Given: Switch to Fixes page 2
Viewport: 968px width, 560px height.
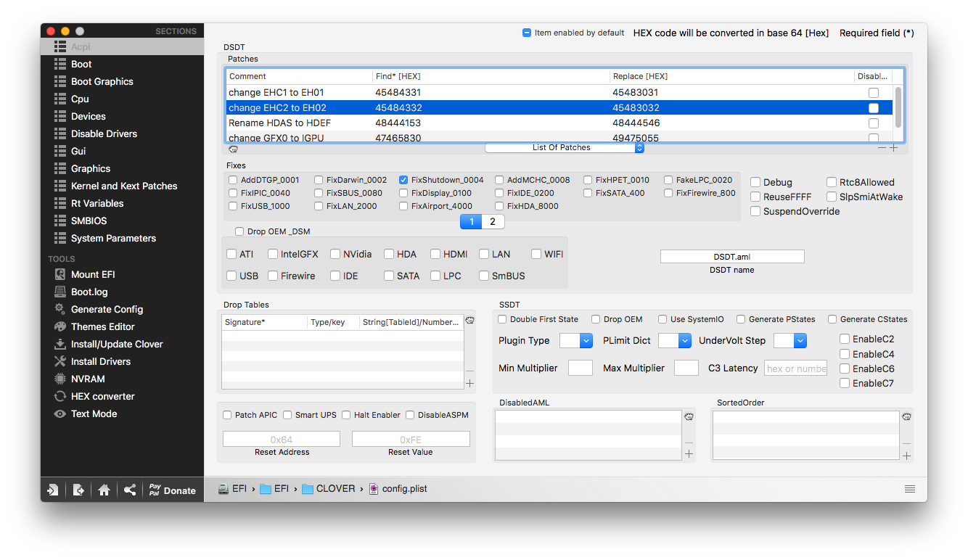Looking at the screenshot, I should (493, 221).
